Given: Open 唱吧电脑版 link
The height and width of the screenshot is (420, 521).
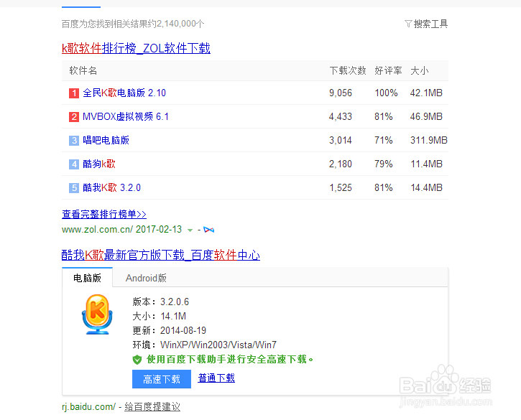Looking at the screenshot, I should point(106,140).
